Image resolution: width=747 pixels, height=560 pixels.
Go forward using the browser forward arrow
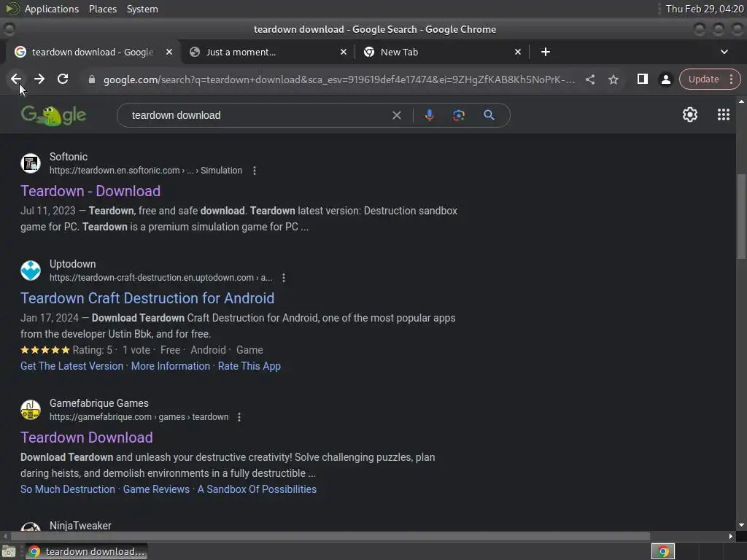pyautogui.click(x=39, y=79)
